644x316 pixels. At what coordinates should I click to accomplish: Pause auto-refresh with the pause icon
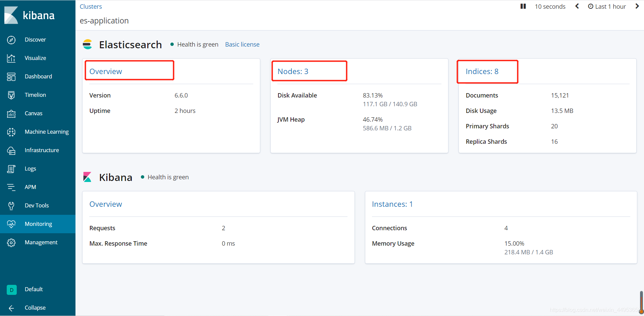[523, 6]
